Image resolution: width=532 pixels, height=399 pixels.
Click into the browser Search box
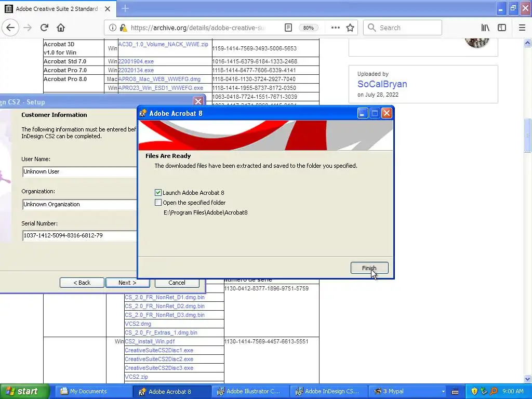coord(403,28)
